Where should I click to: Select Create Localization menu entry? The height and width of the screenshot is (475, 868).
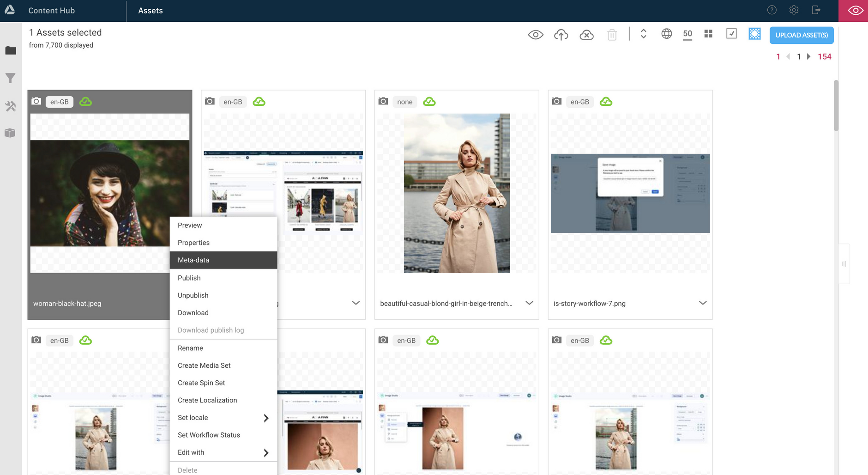[x=223, y=400]
